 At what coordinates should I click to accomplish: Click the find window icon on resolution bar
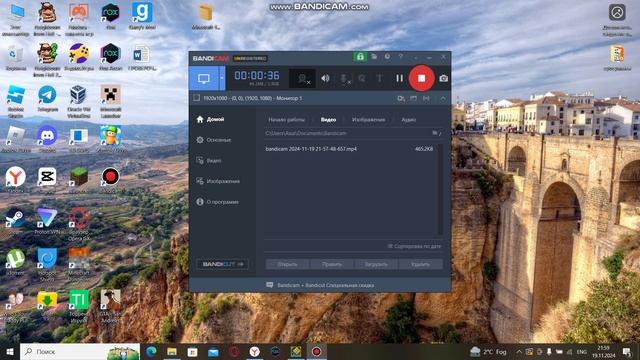click(x=401, y=98)
